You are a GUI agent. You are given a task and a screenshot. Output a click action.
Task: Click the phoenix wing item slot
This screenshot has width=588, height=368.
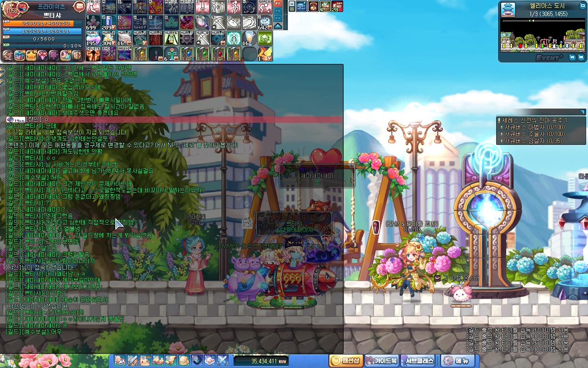point(265,54)
